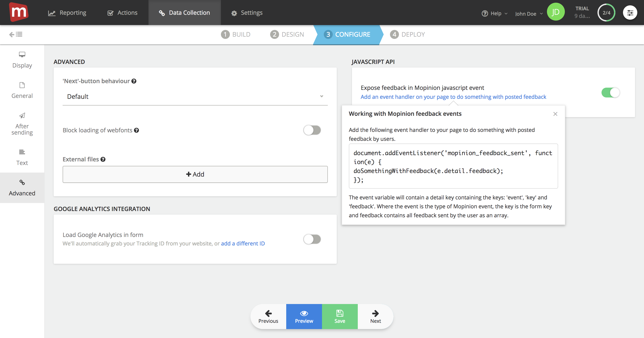The width and height of the screenshot is (644, 338).
Task: Expand the Help menu
Action: (494, 13)
